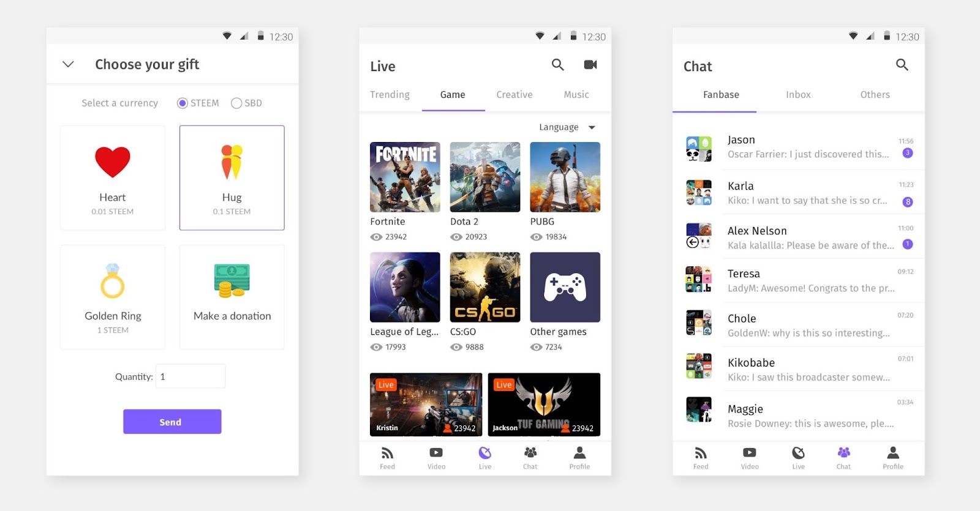Open the Alex Nelson chat name
This screenshot has width=980, height=511.
click(x=757, y=231)
